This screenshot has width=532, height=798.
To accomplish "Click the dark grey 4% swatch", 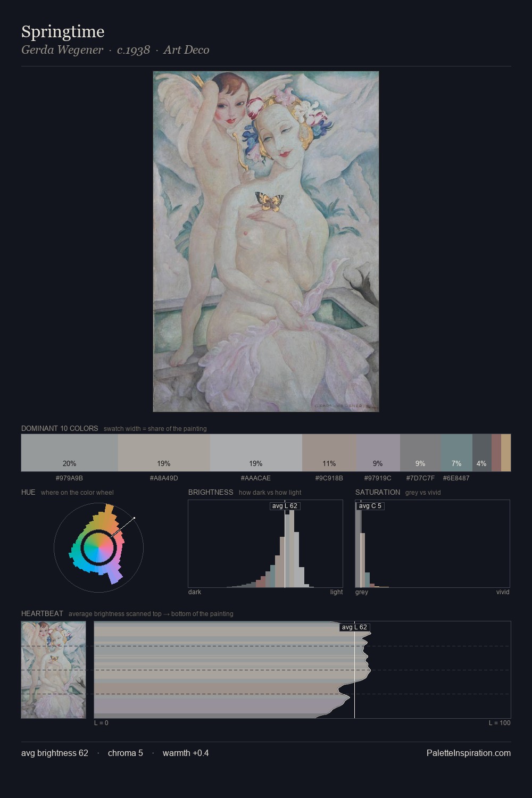I will tap(482, 453).
